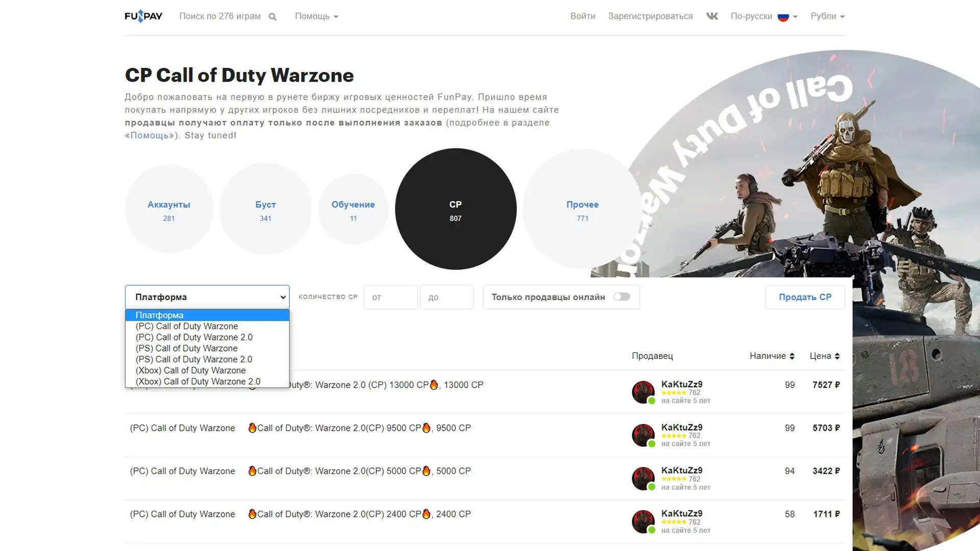Viewport: 980px width, 551px height.
Task: Click availability value 58
Action: [x=790, y=514]
